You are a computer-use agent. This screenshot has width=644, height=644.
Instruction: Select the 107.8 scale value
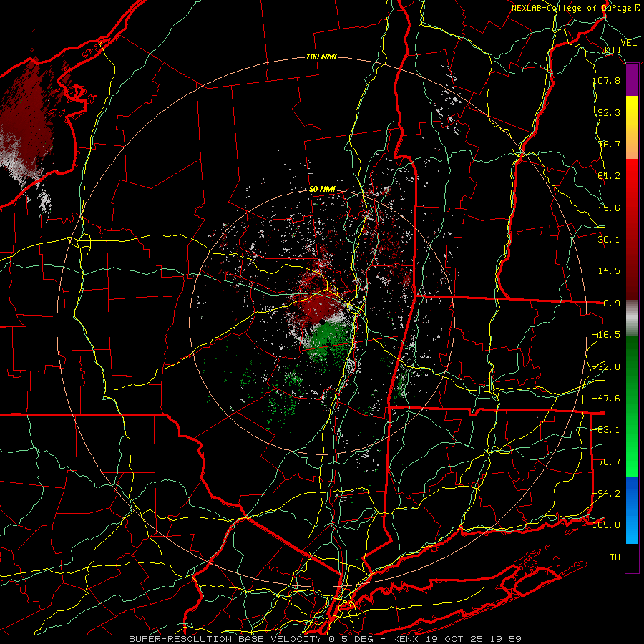(x=607, y=80)
